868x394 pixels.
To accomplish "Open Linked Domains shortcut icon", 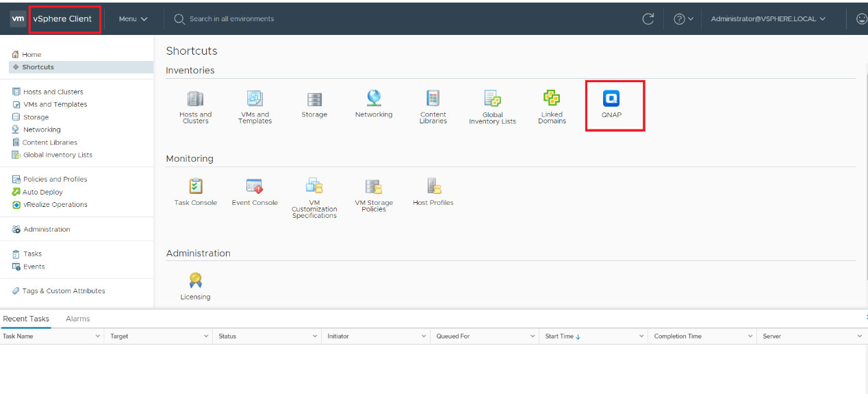I will [x=552, y=99].
